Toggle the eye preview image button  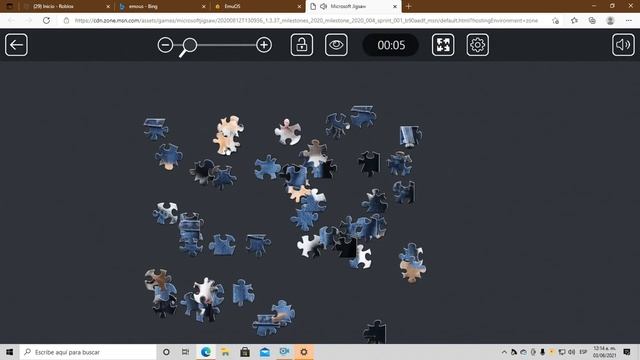[x=336, y=45]
